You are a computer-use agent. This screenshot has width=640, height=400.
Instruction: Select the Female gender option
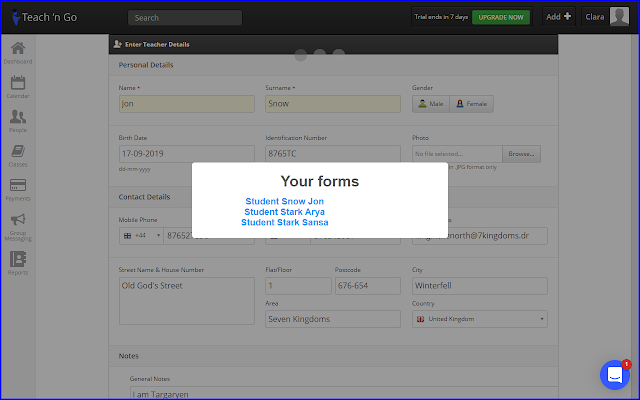472,103
